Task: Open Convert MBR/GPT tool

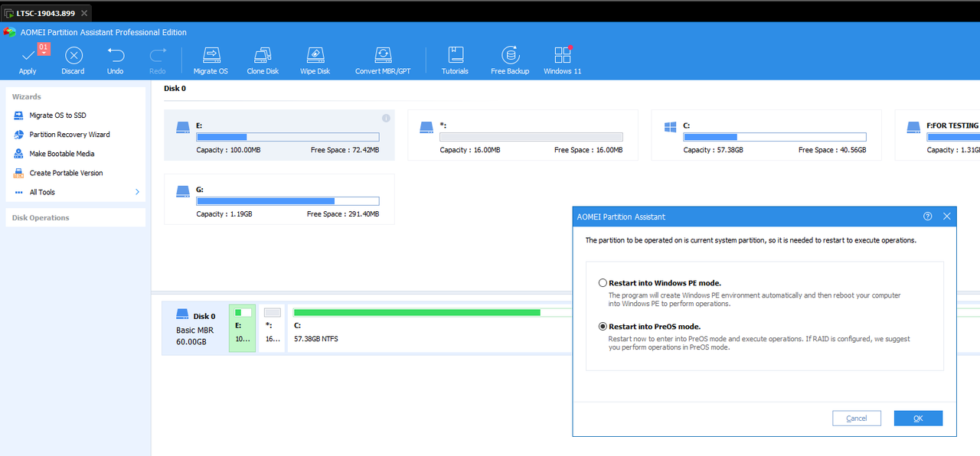Action: coord(383,60)
